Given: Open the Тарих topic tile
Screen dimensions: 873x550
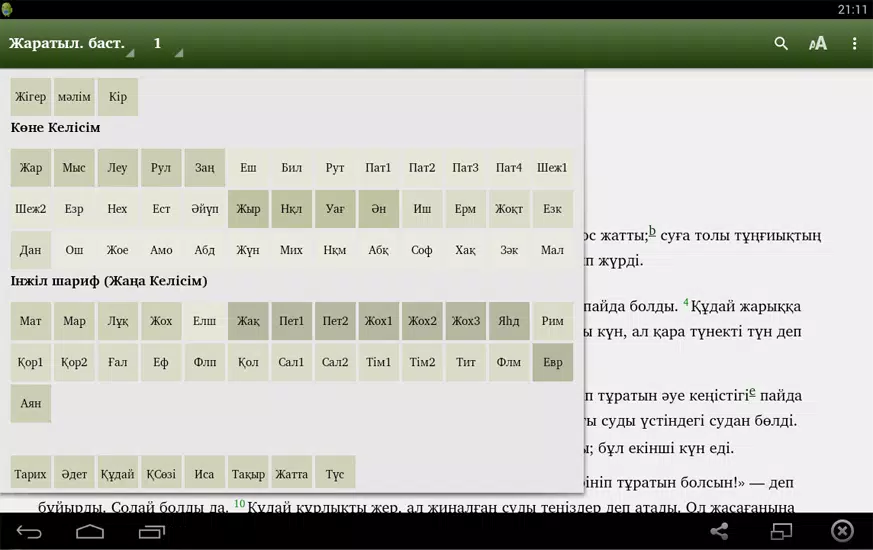Looking at the screenshot, I should (x=31, y=474).
